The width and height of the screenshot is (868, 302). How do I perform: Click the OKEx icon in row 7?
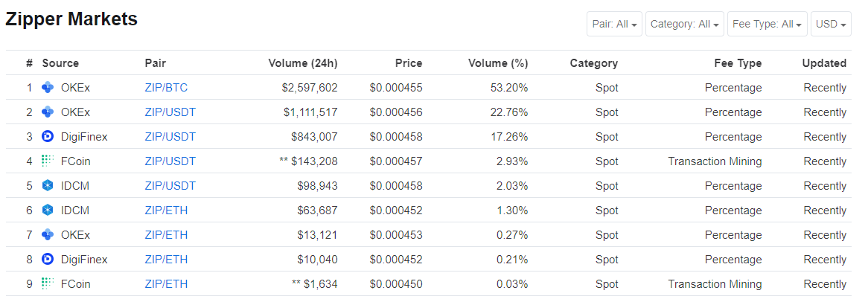(x=48, y=234)
